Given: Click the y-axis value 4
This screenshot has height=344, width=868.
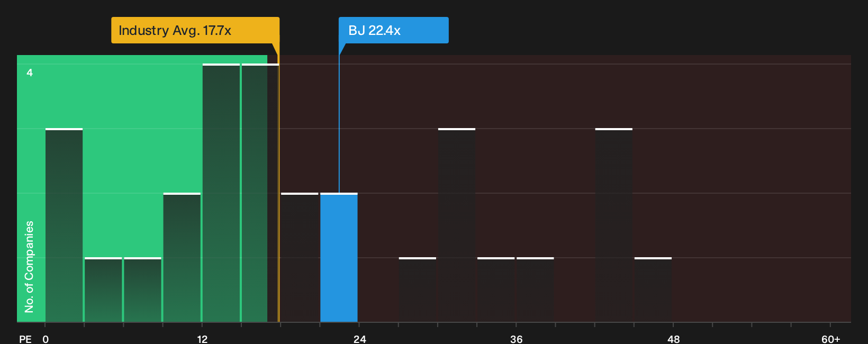Looking at the screenshot, I should pos(30,73).
